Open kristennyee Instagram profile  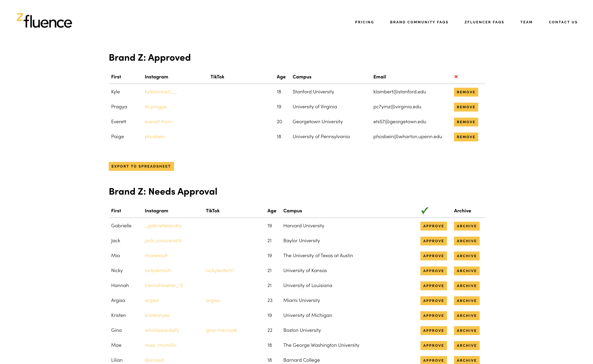pyautogui.click(x=157, y=315)
